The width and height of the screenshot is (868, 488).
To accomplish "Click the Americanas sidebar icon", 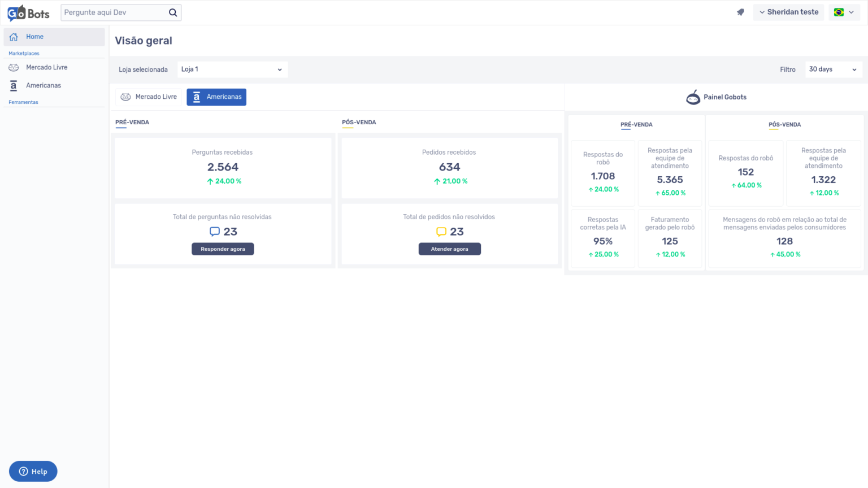I will (x=14, y=85).
